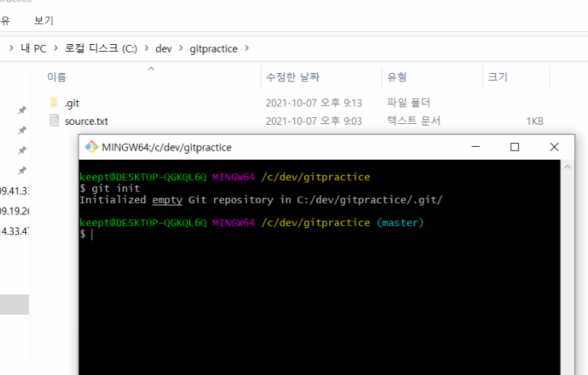Click the 텍스트 문서 type cell
The image size is (588, 375).
(x=414, y=121)
